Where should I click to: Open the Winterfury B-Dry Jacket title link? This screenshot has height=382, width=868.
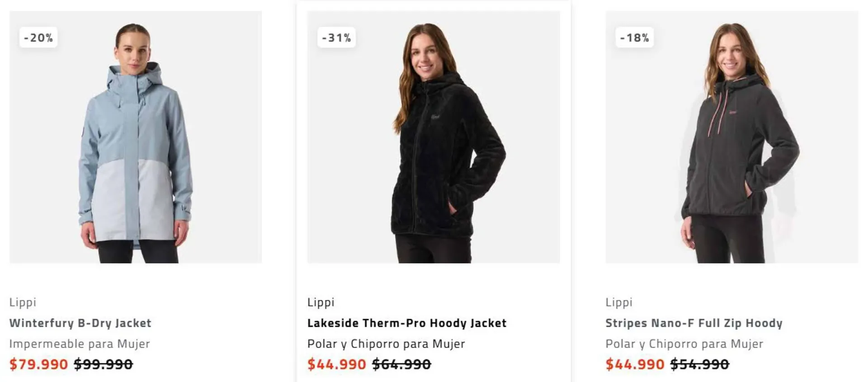(x=80, y=323)
